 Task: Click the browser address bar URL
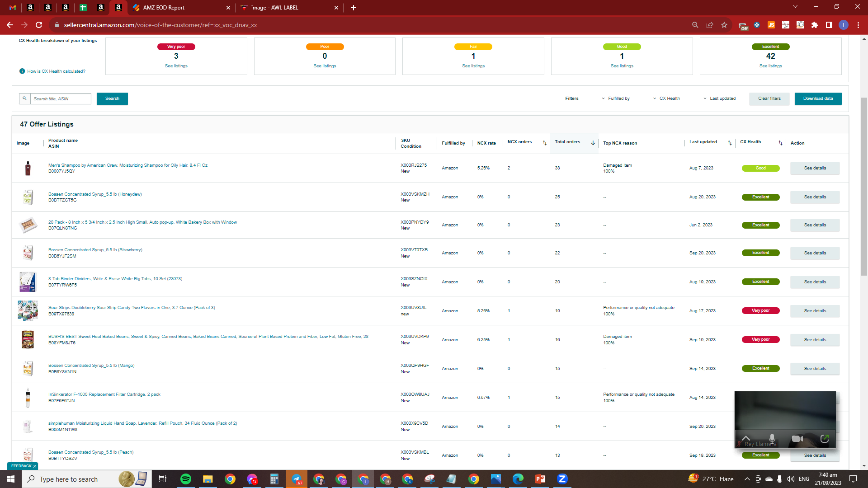click(160, 25)
